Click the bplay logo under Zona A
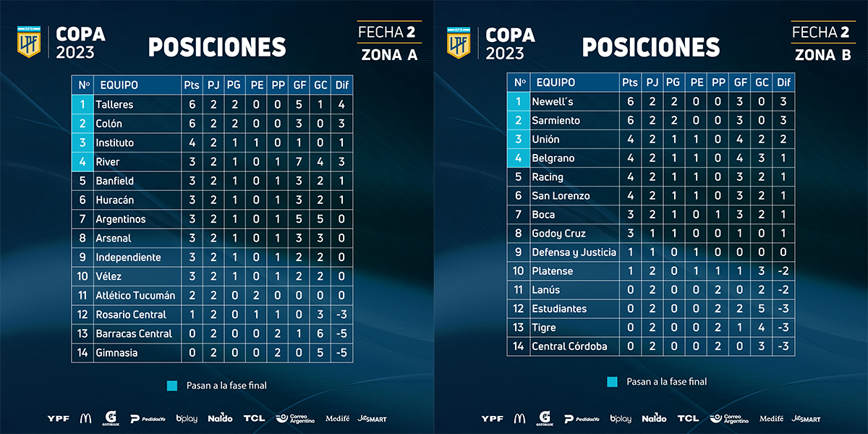Viewport: 868px width, 434px height. [187, 418]
